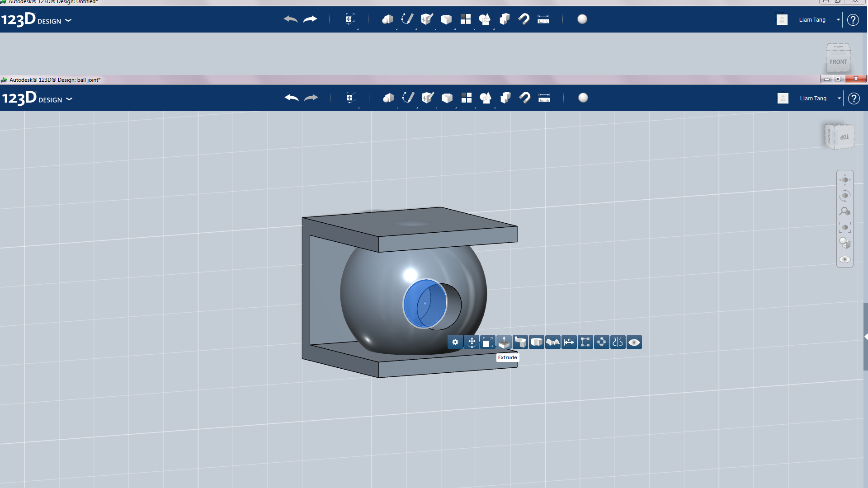The width and height of the screenshot is (868, 488).
Task: Open Grouping tools in Untitled window
Action: tap(485, 19)
